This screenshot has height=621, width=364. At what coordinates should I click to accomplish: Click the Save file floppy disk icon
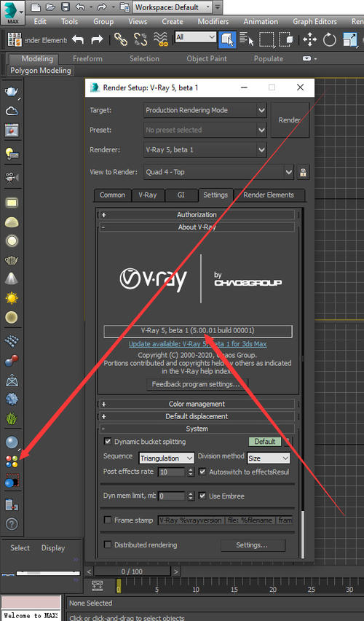pyautogui.click(x=66, y=7)
